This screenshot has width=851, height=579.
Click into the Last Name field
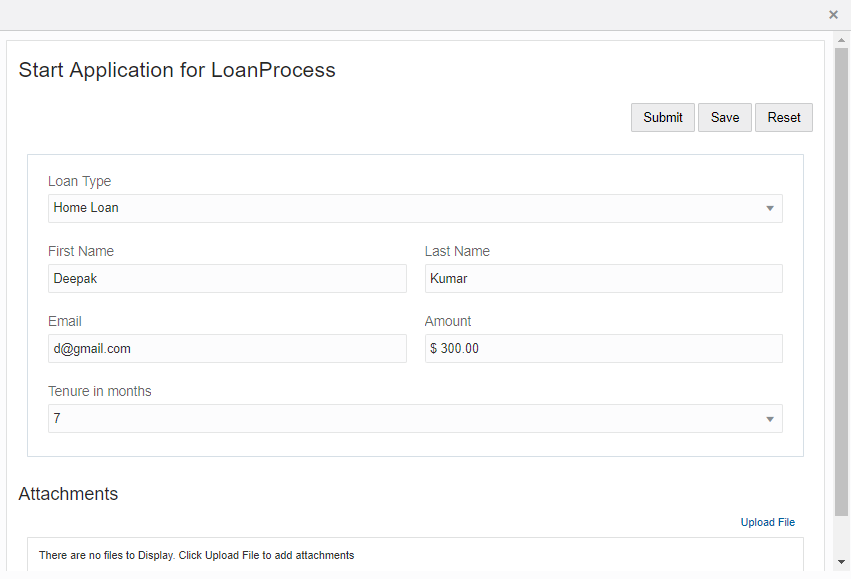(x=603, y=279)
